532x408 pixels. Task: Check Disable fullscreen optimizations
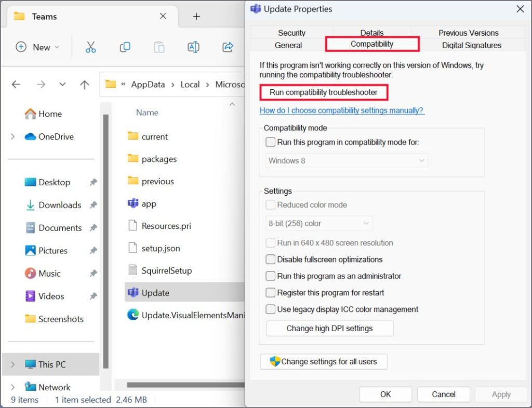click(x=270, y=259)
